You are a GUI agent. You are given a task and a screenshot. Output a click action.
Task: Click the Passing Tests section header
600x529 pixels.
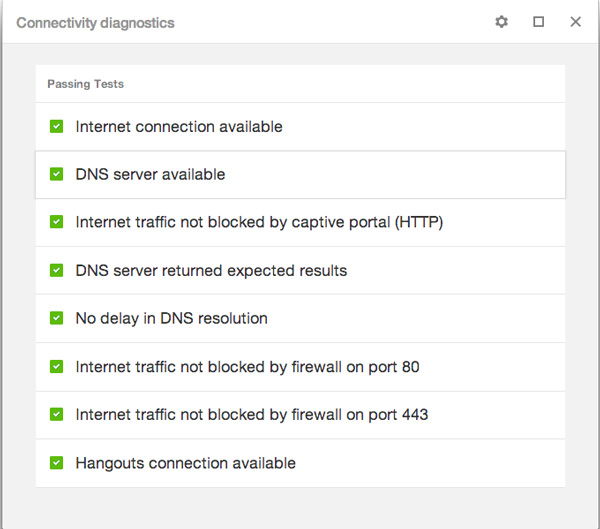[x=86, y=84]
